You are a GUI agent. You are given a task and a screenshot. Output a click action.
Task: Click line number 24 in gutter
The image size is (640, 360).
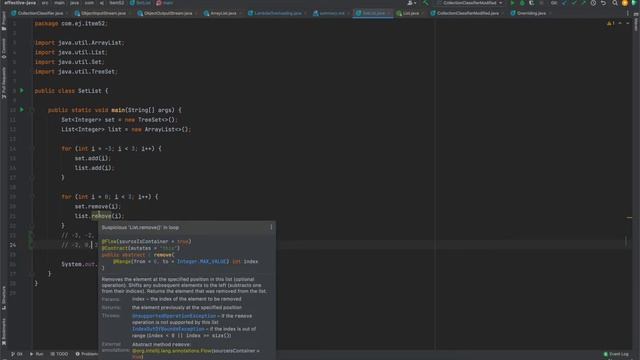[13, 245]
